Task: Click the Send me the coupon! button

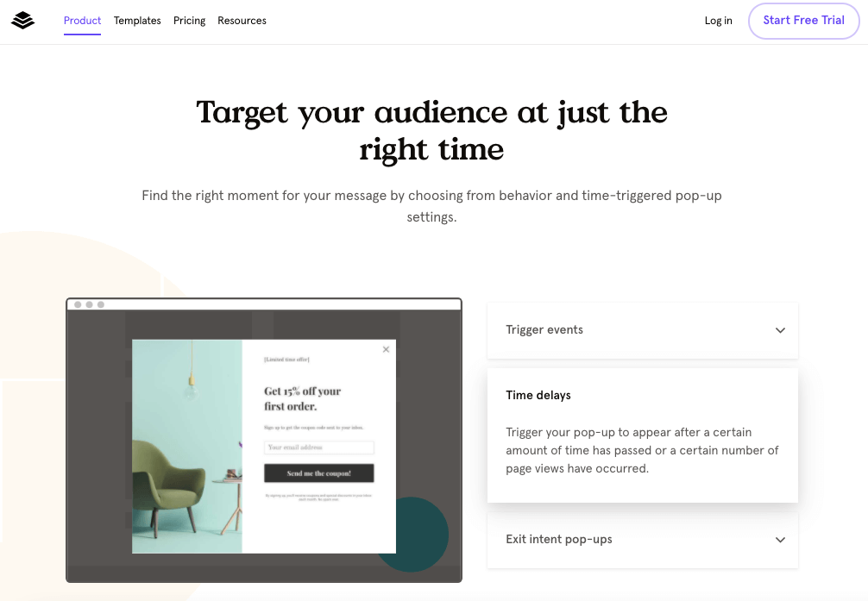Action: click(319, 473)
